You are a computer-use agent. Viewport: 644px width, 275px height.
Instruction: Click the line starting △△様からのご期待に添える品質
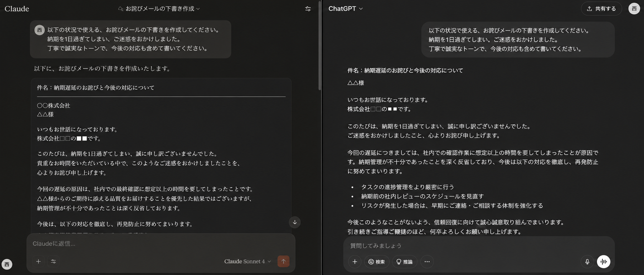click(x=145, y=198)
